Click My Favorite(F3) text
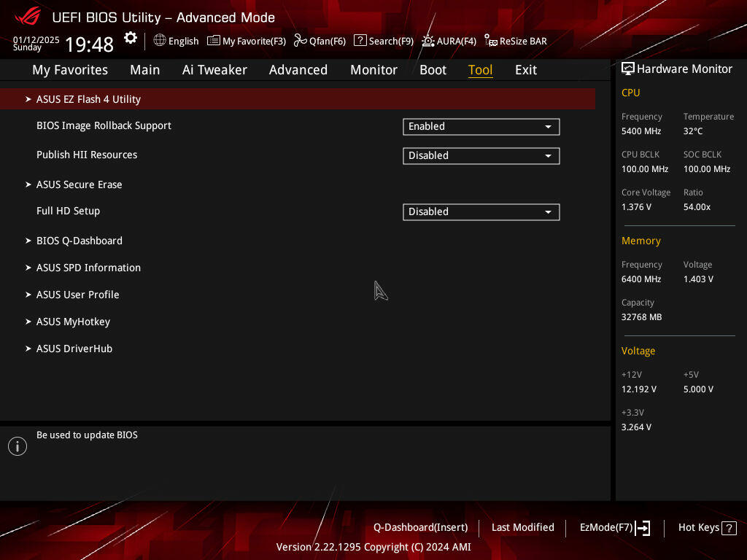 254,42
